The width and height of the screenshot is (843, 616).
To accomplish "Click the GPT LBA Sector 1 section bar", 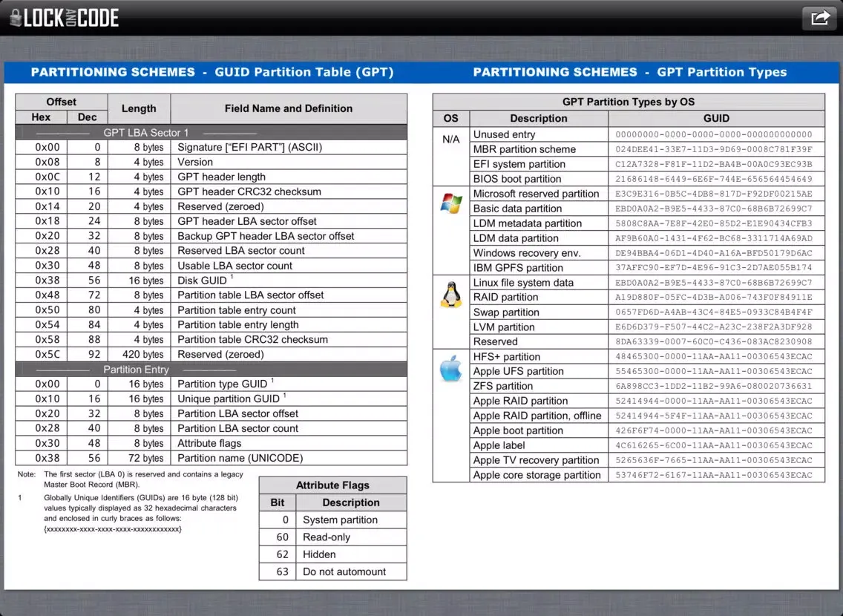I will click(211, 132).
